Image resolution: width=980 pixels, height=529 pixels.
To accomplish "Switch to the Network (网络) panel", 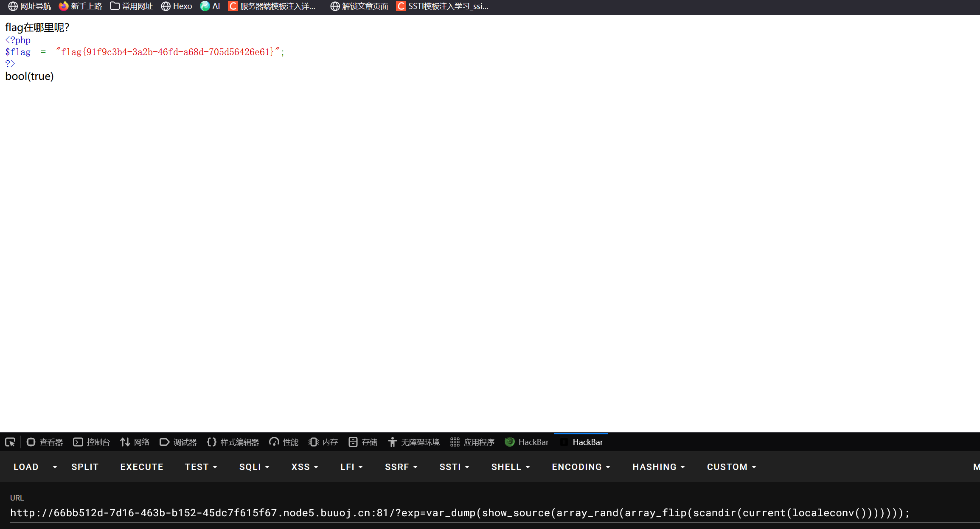I will click(135, 442).
